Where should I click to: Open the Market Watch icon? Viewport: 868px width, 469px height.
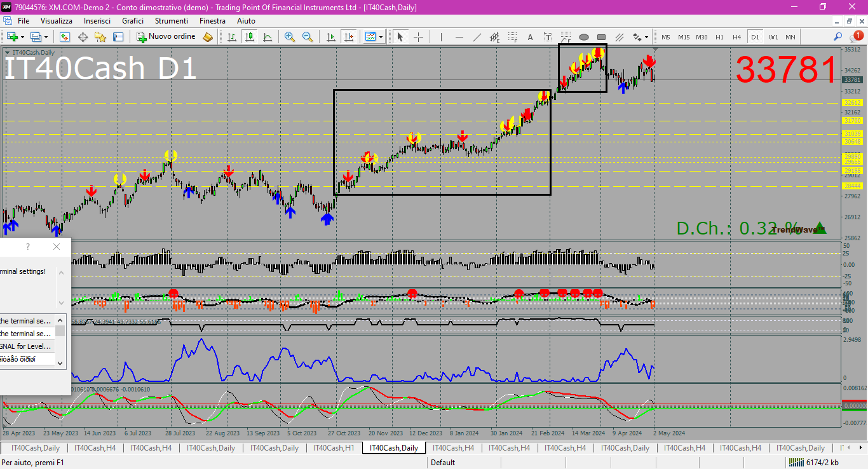65,37
